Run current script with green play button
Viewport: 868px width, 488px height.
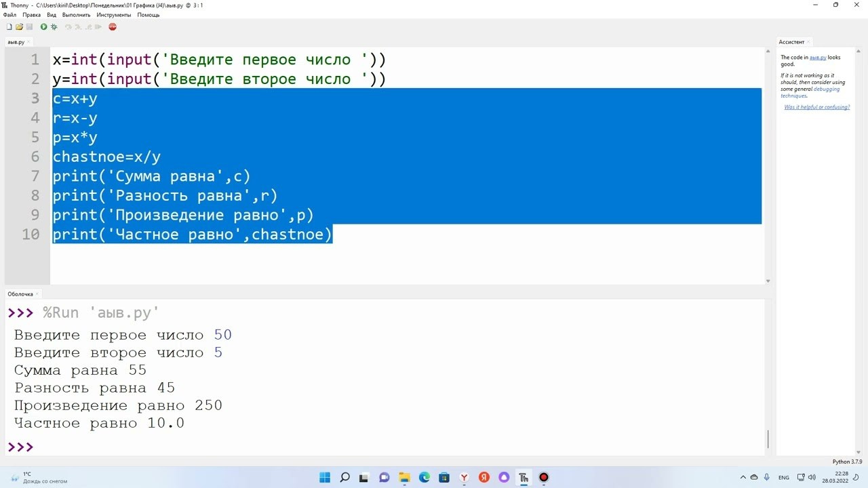[43, 27]
